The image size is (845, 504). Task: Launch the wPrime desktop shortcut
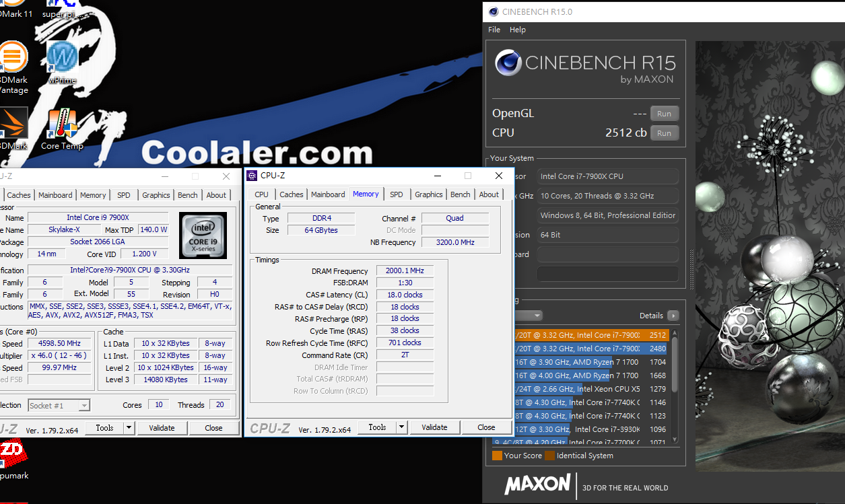pos(62,63)
